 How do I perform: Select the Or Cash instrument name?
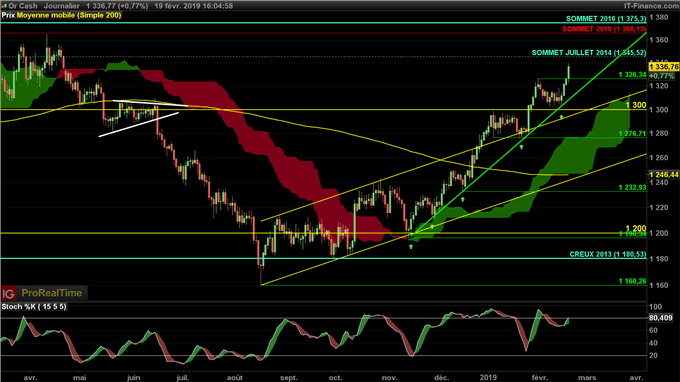click(x=23, y=6)
